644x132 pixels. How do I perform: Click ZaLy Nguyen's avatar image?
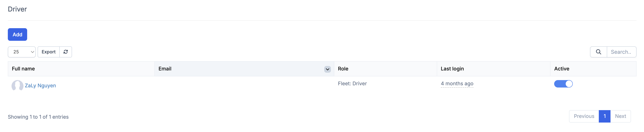17,85
